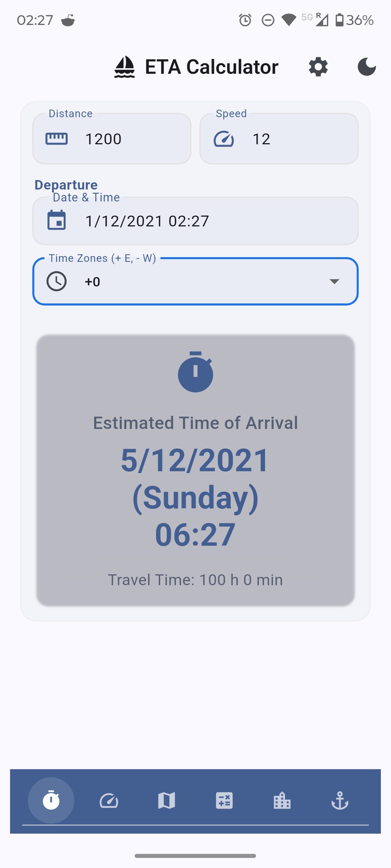Edit the Distance value 1200
Image resolution: width=391 pixels, height=868 pixels.
tap(112, 139)
